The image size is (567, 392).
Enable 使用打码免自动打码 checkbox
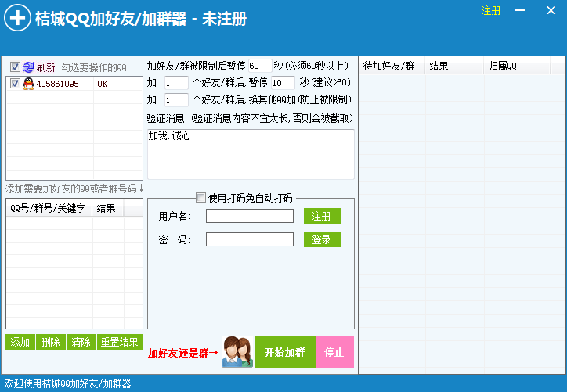(x=200, y=198)
